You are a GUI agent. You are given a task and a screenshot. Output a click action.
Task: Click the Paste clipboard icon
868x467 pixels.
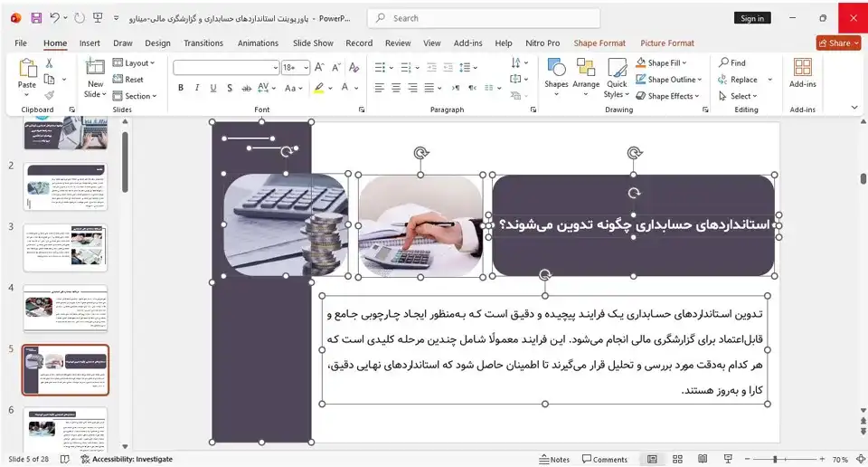27,69
